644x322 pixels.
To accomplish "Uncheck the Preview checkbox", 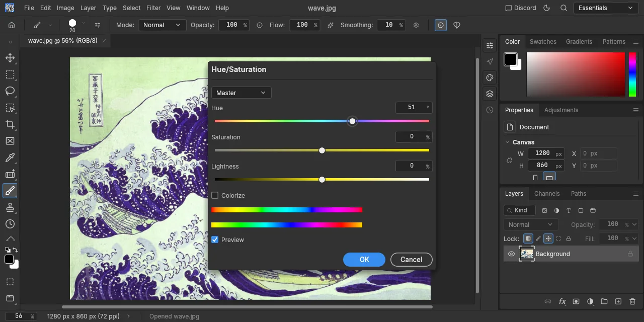I will pyautogui.click(x=215, y=239).
